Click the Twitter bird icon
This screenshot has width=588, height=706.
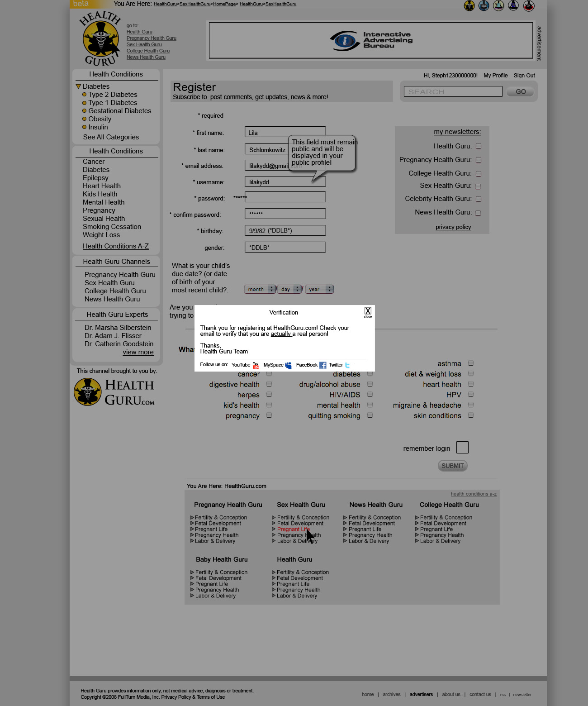pyautogui.click(x=347, y=365)
